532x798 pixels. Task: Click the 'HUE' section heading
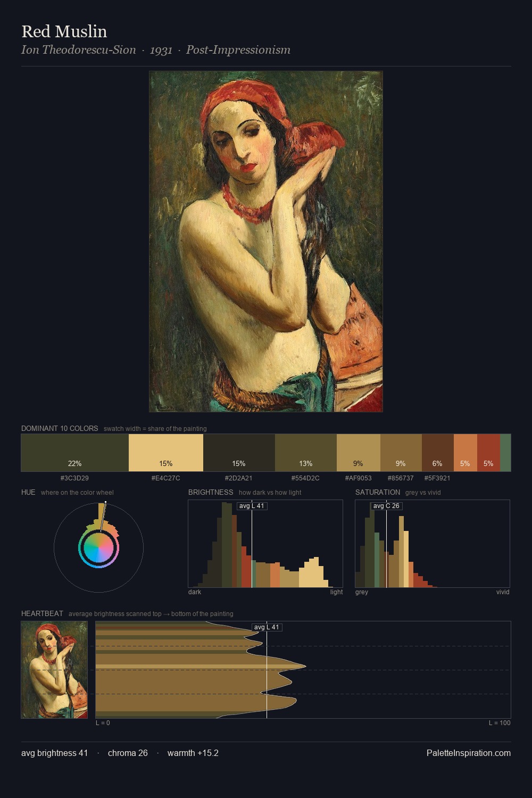coord(28,492)
